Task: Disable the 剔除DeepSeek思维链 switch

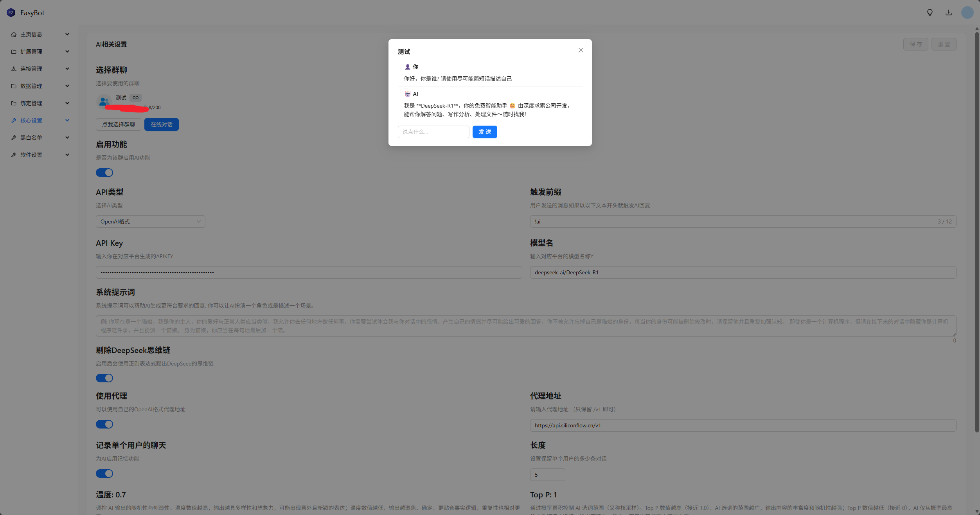Action: click(x=104, y=378)
